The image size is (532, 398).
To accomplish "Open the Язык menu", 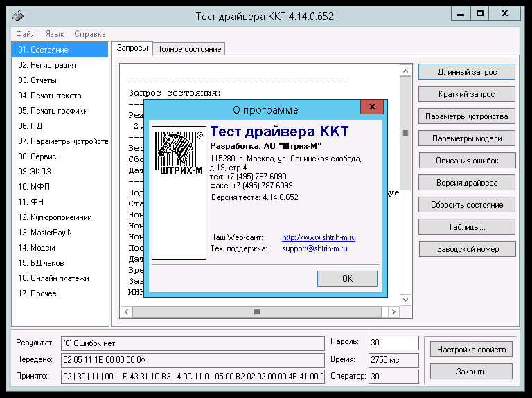I will point(54,34).
